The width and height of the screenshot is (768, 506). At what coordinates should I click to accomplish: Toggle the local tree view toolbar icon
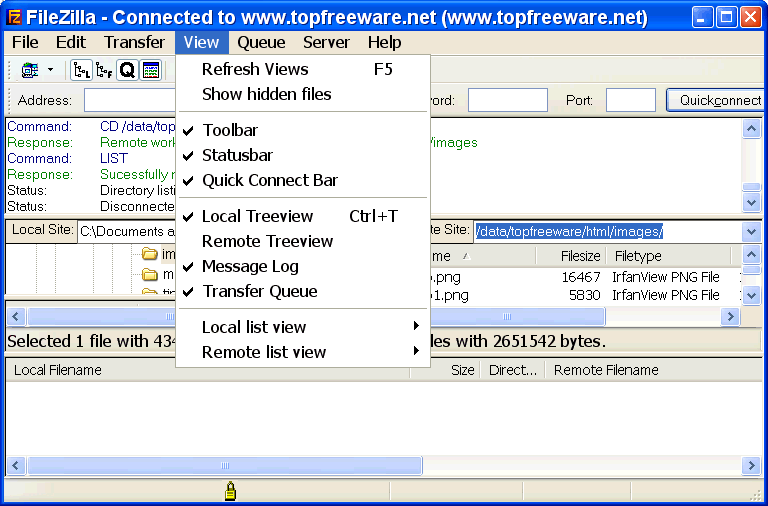81,71
